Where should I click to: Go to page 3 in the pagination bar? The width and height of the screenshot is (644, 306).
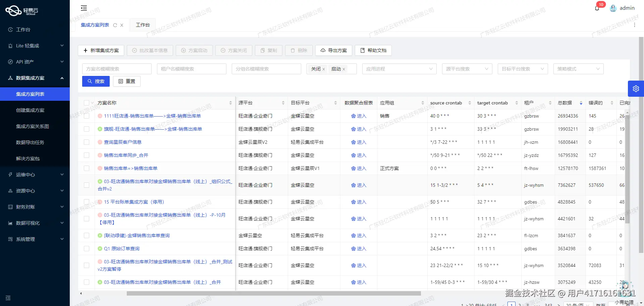527,304
